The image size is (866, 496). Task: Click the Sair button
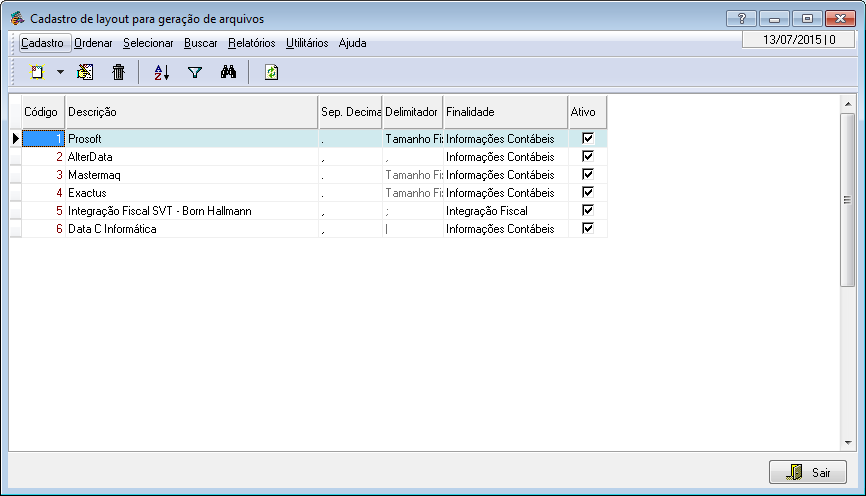pos(808,472)
